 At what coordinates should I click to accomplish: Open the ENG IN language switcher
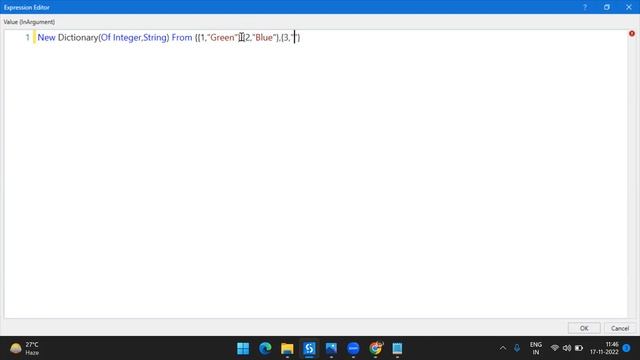point(536,348)
